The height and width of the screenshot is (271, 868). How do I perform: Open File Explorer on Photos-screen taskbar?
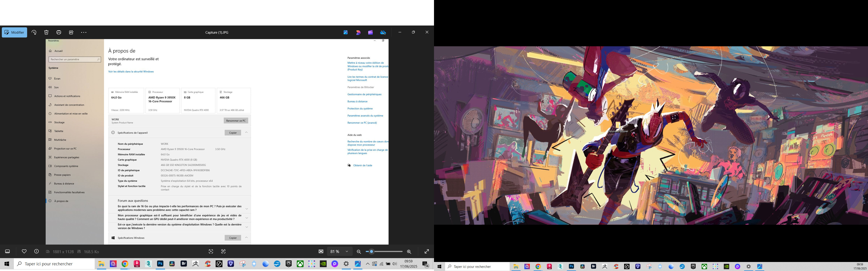(101, 264)
